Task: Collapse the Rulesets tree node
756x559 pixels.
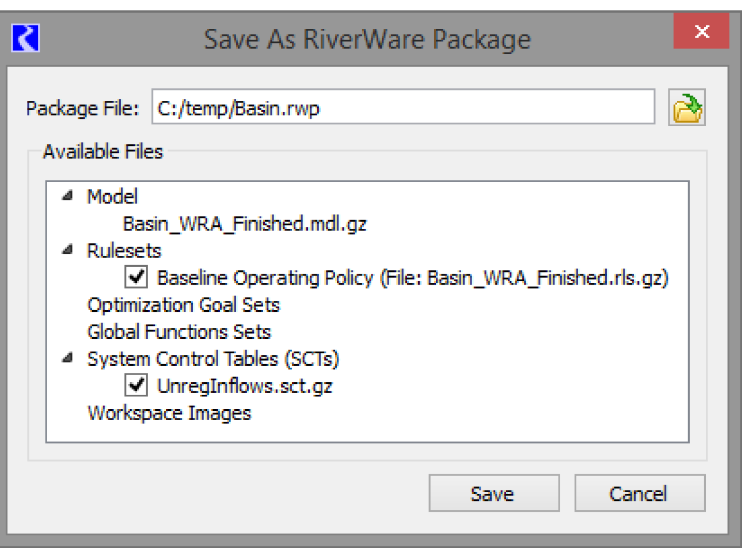Action: pyautogui.click(x=67, y=250)
